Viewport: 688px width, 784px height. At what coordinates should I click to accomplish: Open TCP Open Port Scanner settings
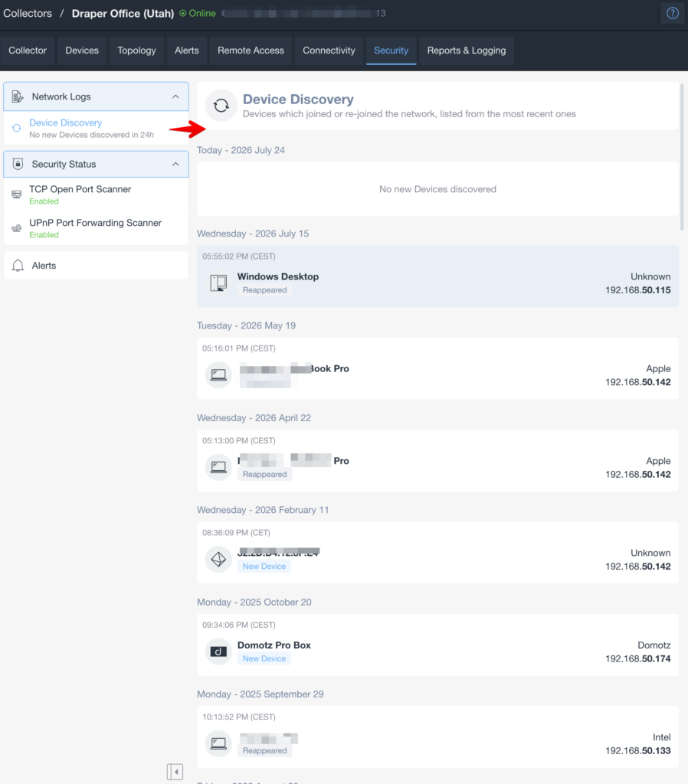coord(96,194)
